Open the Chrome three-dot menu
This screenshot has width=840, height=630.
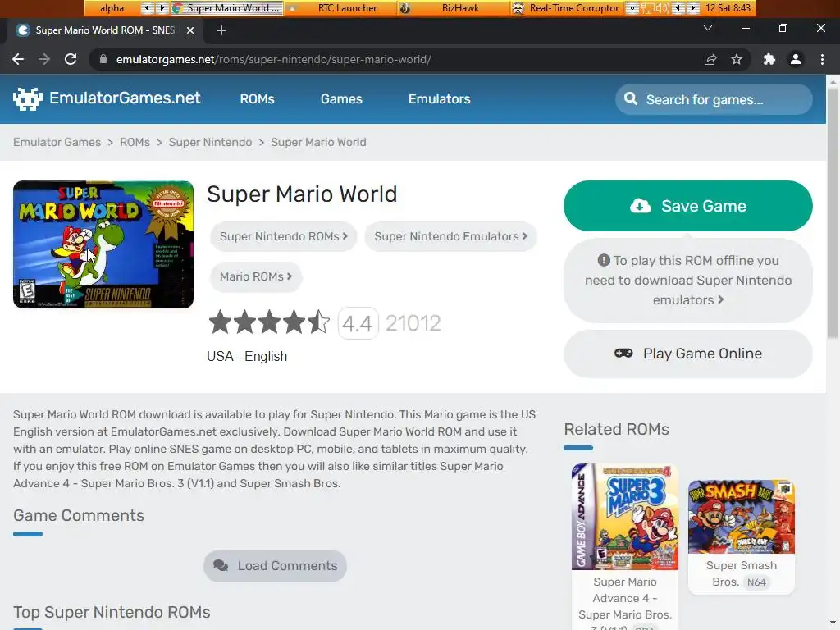(x=822, y=59)
